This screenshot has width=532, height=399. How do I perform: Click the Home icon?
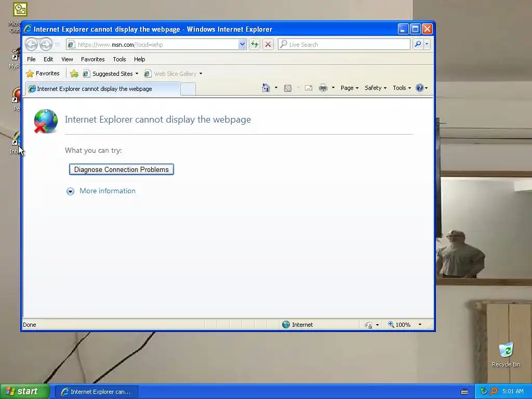point(266,88)
